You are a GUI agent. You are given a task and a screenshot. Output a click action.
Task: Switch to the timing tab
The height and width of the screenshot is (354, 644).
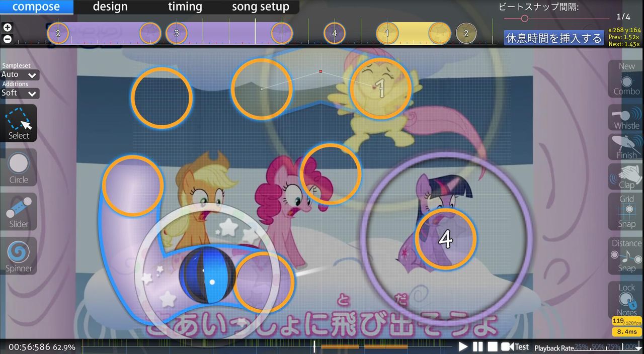(185, 7)
